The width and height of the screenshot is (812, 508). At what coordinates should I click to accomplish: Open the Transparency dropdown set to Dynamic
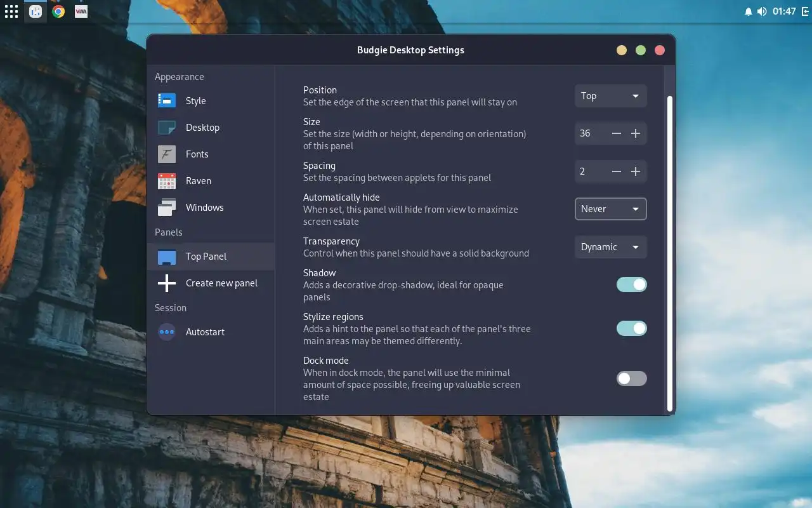[610, 247]
